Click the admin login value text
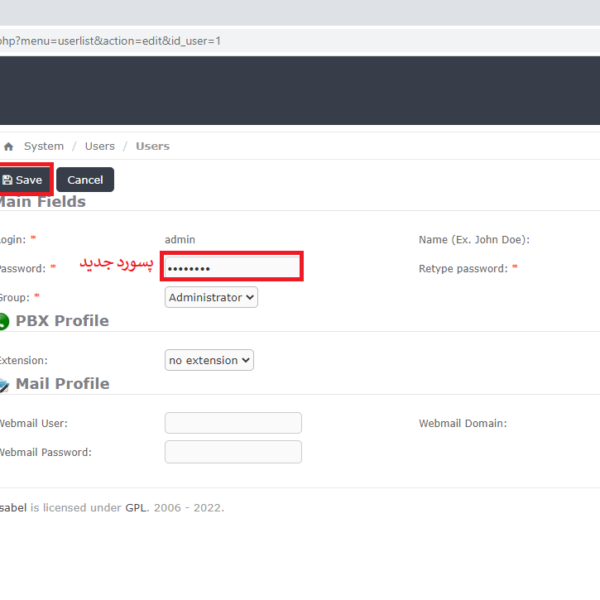The width and height of the screenshot is (600, 600). (x=180, y=240)
